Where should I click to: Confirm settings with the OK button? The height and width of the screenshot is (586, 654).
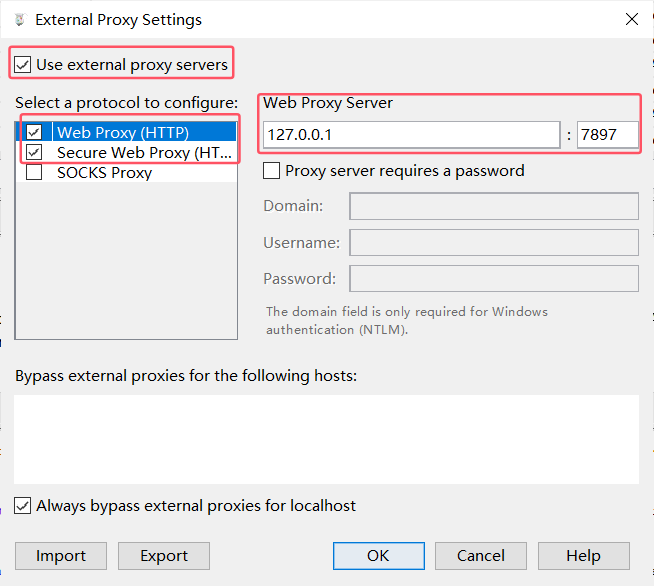(x=378, y=556)
